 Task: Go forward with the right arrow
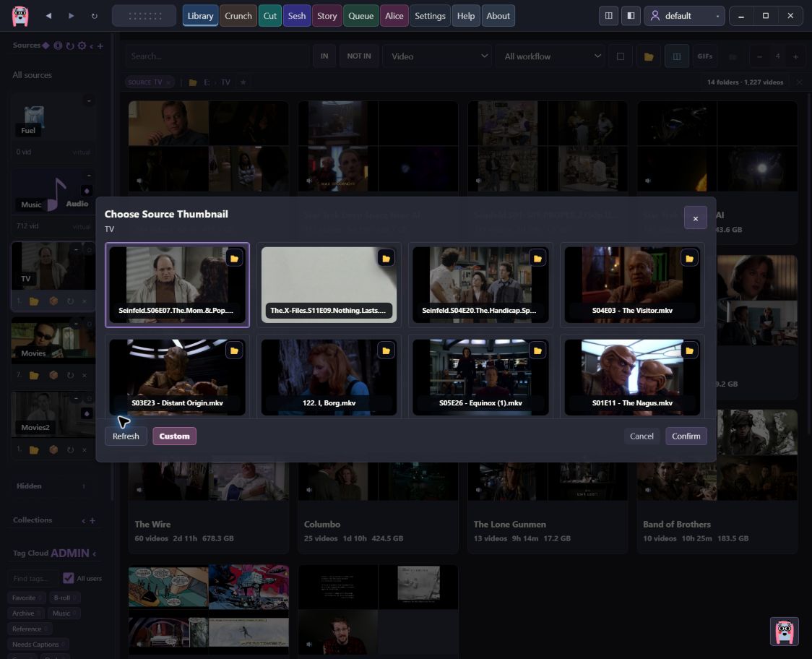coord(72,16)
